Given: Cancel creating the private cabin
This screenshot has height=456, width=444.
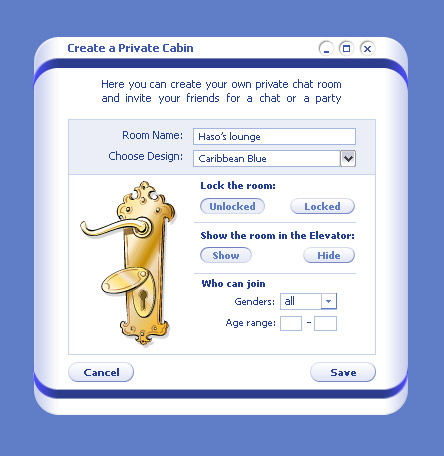Looking at the screenshot, I should click(x=101, y=372).
